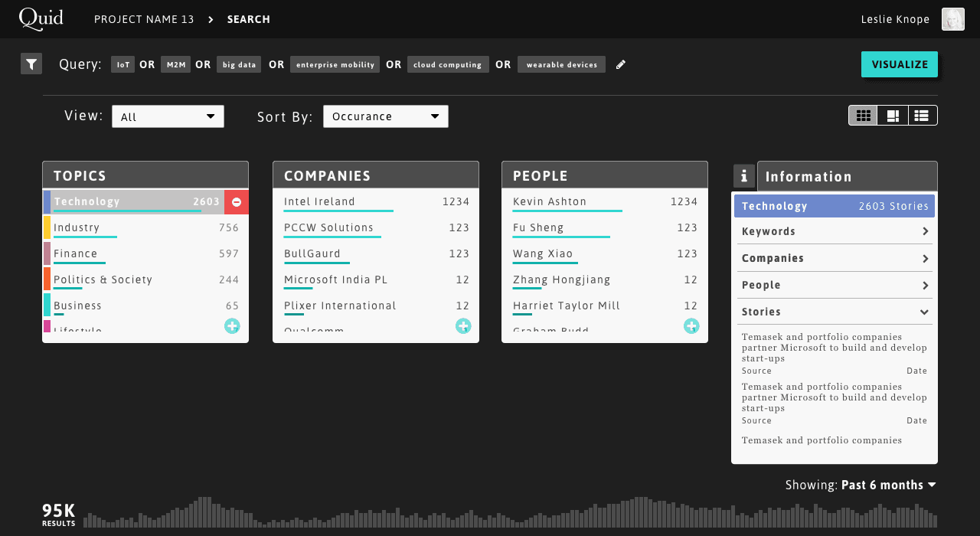This screenshot has width=980, height=536.
Task: Go to PROJECT NAME 13 breadcrumb
Action: coord(144,19)
